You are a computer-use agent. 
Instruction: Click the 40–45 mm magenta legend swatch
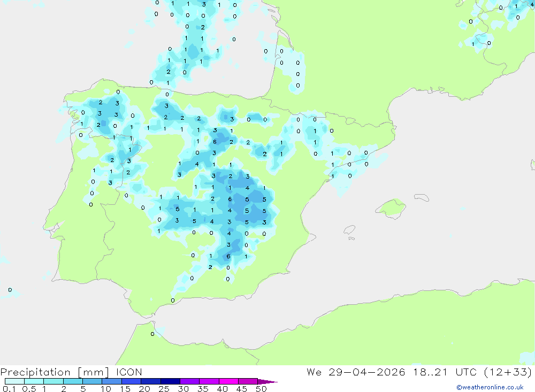pos(228,381)
